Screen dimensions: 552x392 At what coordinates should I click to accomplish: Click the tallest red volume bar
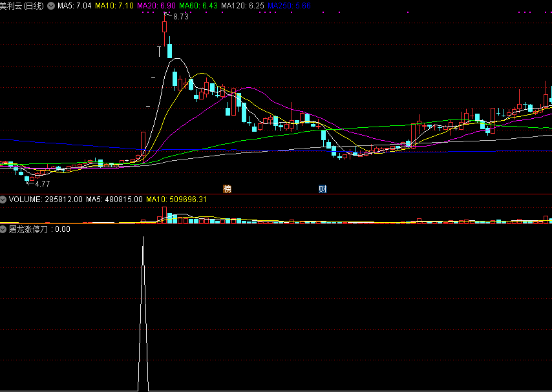[x=165, y=216]
